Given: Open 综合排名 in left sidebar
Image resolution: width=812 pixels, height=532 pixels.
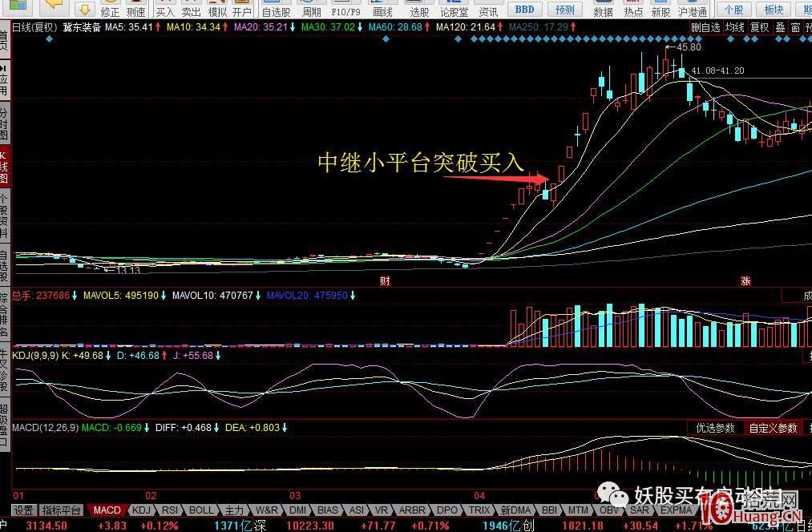Looking at the screenshot, I should coord(4,315).
